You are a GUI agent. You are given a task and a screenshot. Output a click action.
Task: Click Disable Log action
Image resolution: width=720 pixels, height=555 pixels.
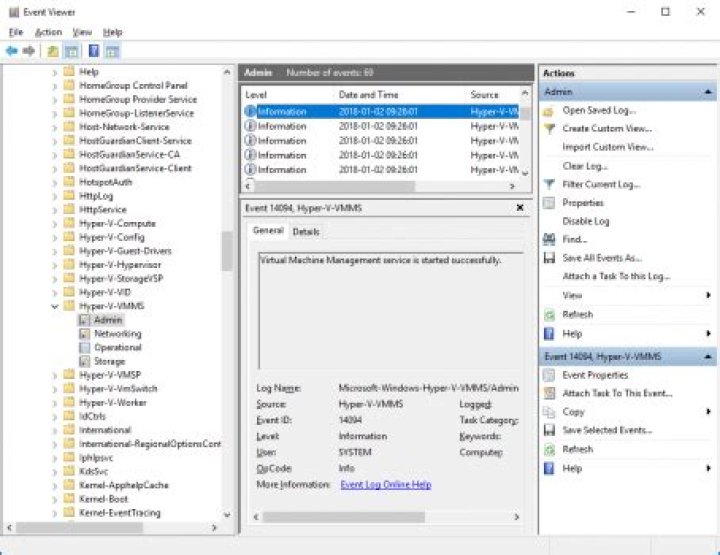point(586,221)
